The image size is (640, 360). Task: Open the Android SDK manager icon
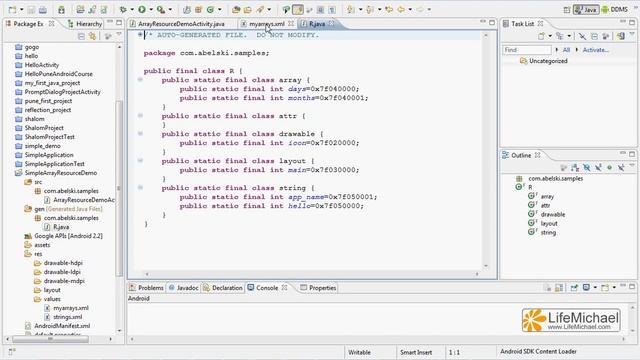(x=61, y=9)
